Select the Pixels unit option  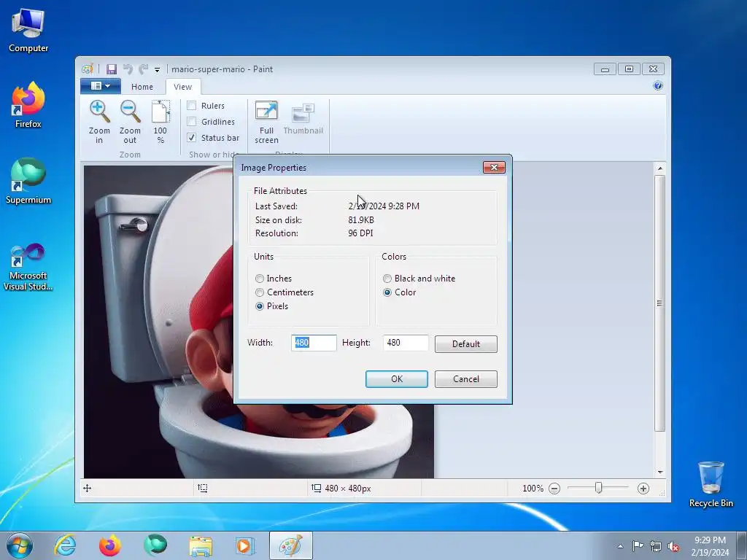tap(260, 306)
